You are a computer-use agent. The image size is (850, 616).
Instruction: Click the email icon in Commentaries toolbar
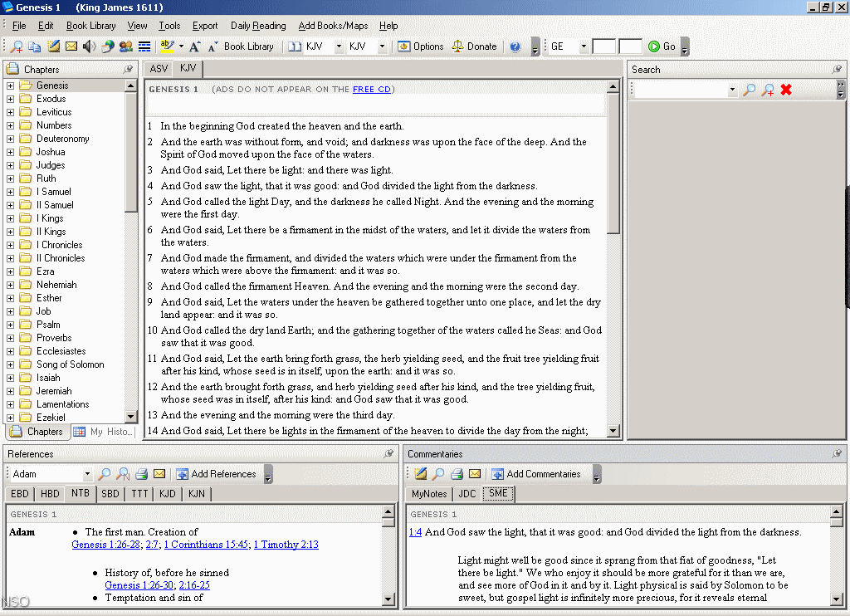(475, 474)
